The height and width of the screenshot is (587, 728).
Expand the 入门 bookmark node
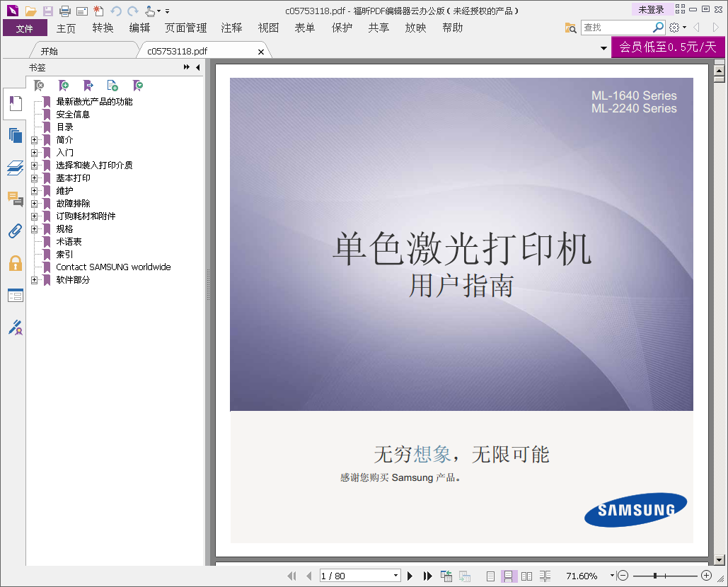tap(35, 153)
